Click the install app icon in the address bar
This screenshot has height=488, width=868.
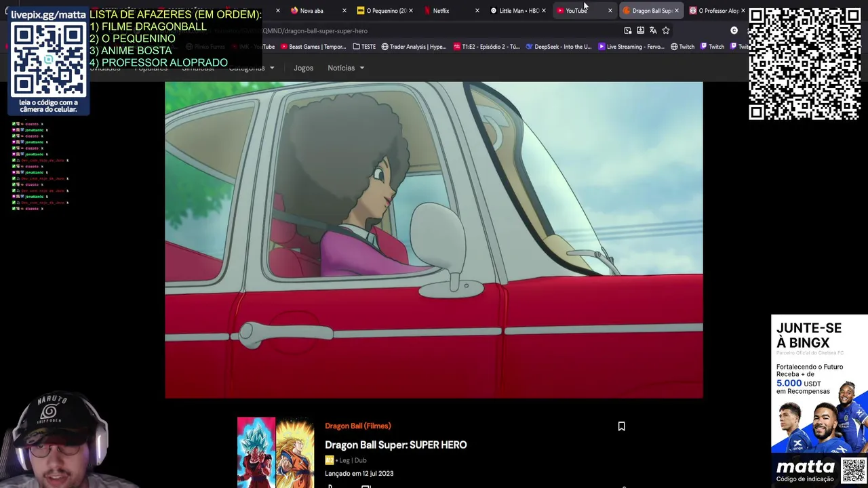click(640, 30)
